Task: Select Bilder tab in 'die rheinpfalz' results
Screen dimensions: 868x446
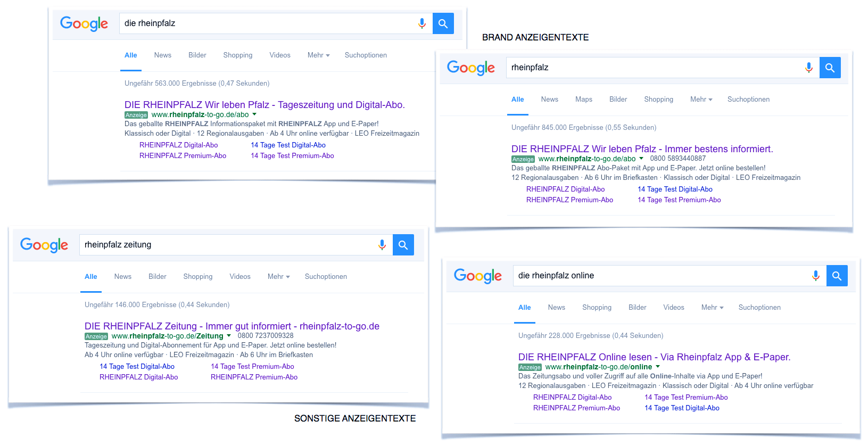Action: point(197,55)
